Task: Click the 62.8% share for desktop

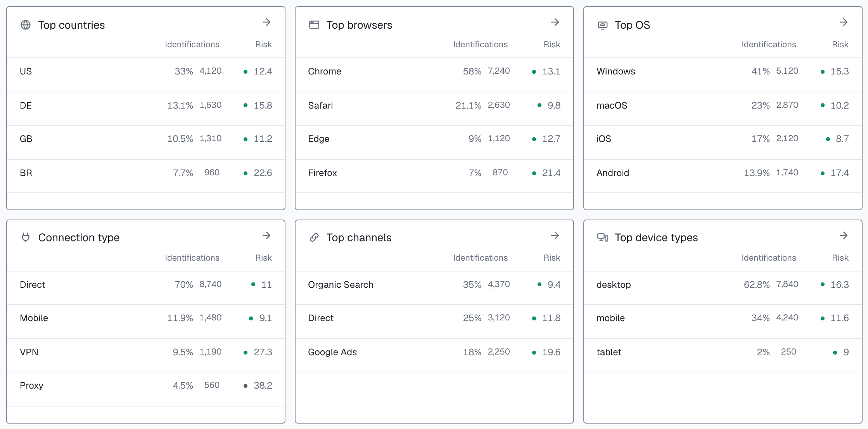Action: pyautogui.click(x=757, y=285)
